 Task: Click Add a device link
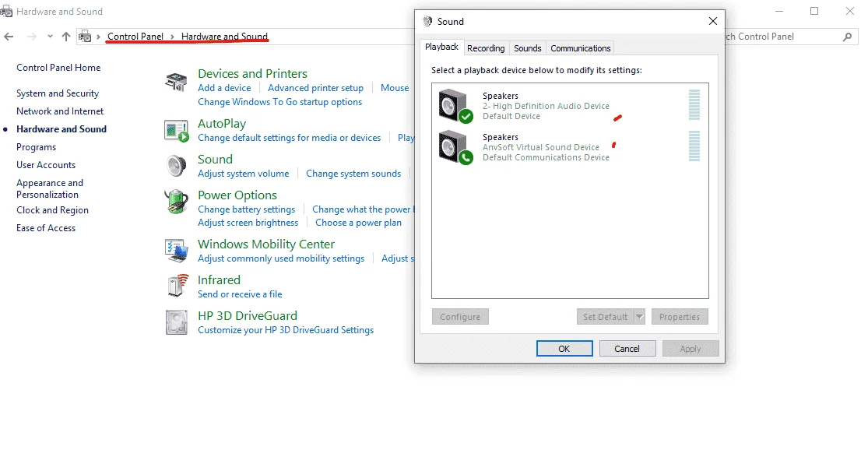coord(224,88)
